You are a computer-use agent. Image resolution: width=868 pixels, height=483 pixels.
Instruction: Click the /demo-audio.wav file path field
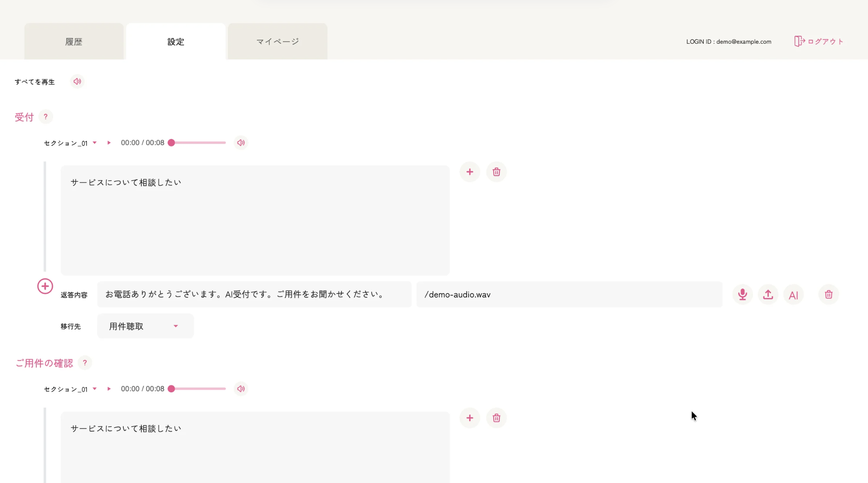coord(569,295)
